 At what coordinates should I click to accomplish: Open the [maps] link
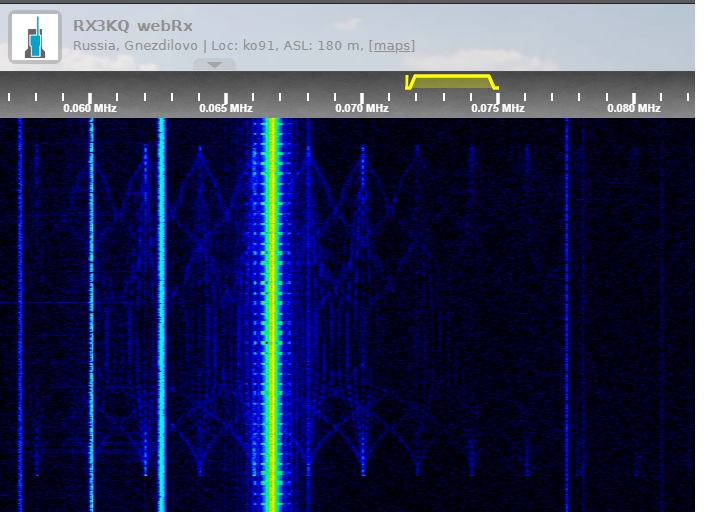(x=392, y=46)
